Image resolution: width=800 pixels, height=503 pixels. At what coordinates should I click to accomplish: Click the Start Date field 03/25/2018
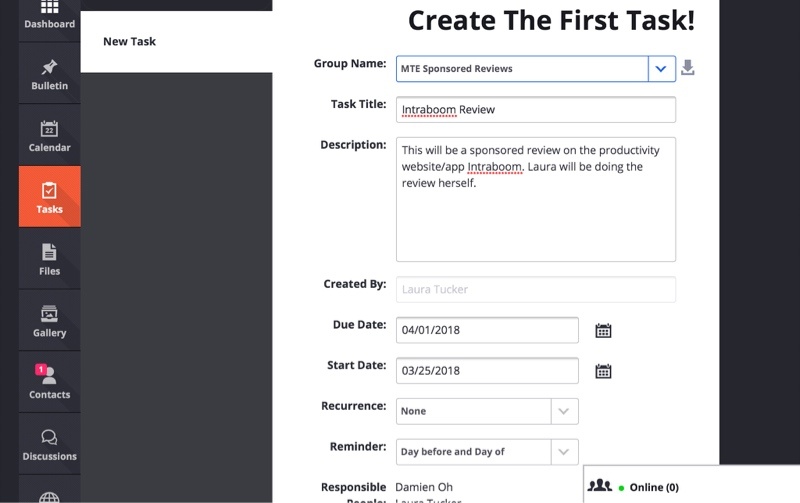pyautogui.click(x=487, y=371)
